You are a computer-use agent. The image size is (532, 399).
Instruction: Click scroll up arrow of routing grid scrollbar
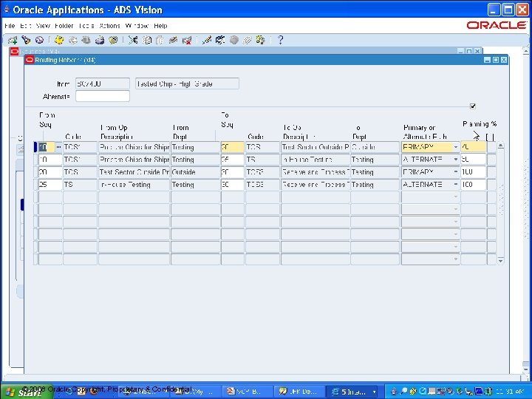click(x=500, y=146)
